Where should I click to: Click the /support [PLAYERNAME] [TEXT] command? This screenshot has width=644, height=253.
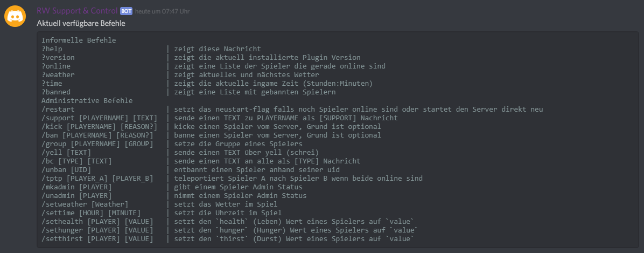click(99, 118)
